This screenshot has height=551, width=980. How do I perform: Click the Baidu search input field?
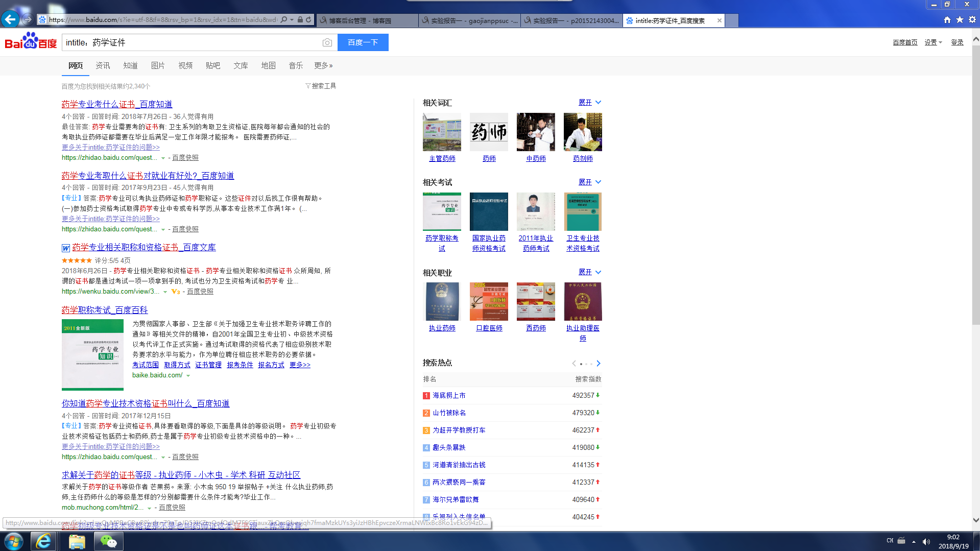(x=192, y=42)
